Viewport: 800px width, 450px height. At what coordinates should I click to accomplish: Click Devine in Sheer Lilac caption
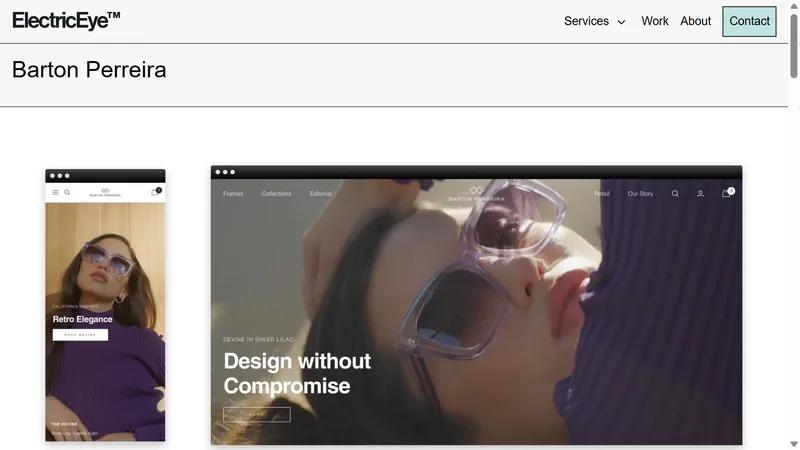click(258, 339)
